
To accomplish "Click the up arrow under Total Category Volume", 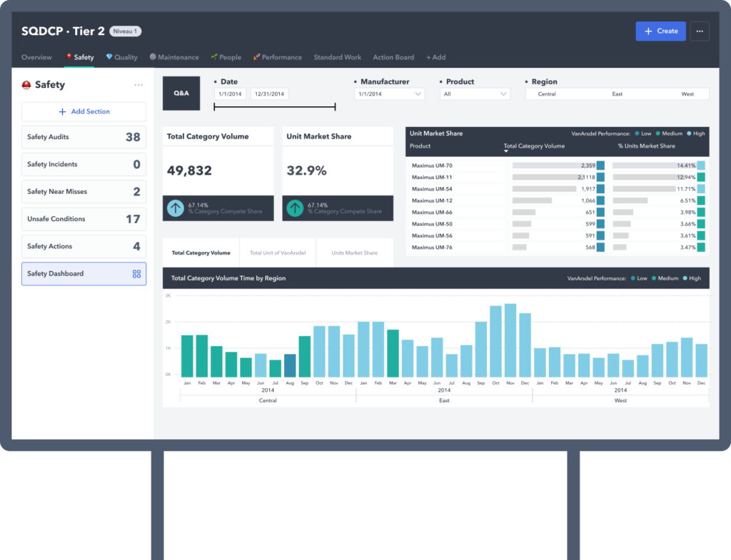I will tap(176, 208).
